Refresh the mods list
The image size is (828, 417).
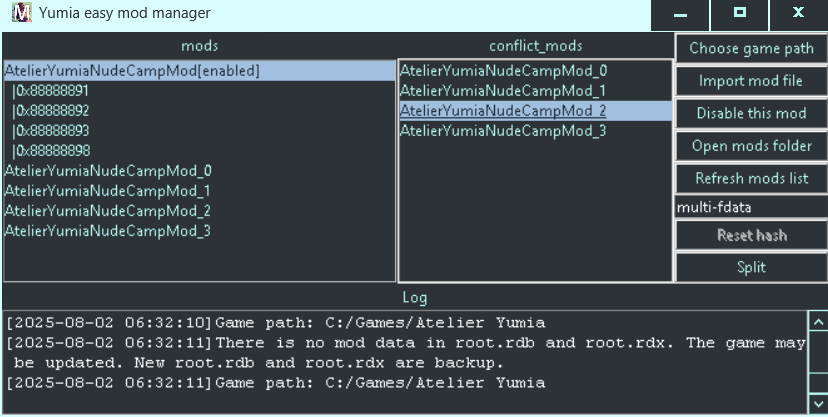tap(751, 178)
